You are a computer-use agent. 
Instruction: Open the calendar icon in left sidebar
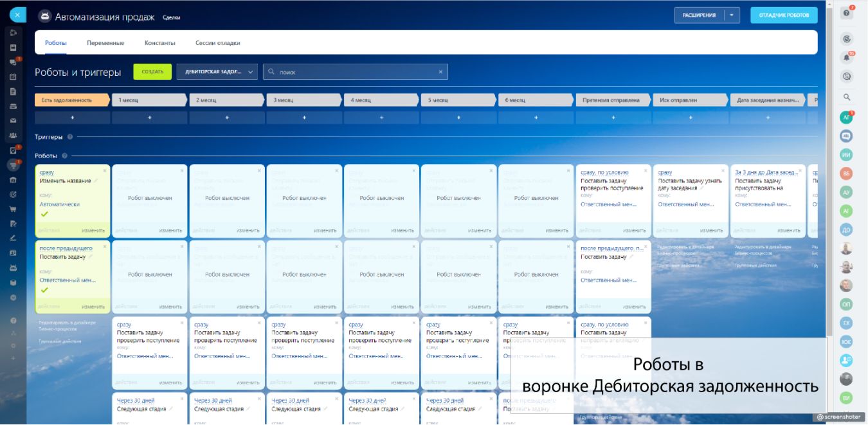(13, 77)
